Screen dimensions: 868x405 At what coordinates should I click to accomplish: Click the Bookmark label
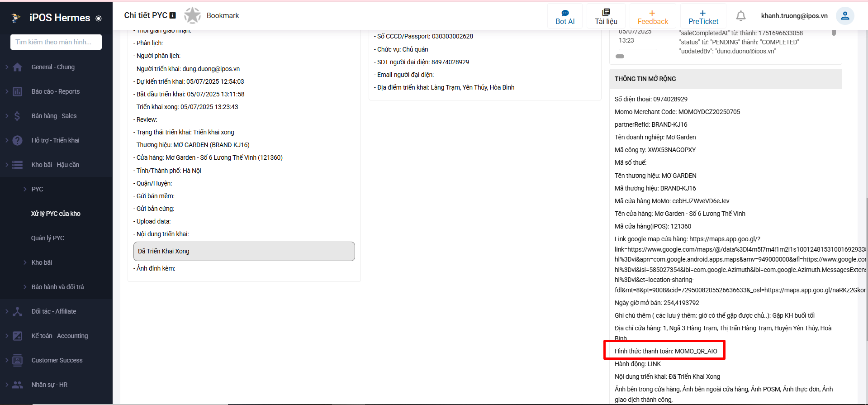pyautogui.click(x=223, y=15)
